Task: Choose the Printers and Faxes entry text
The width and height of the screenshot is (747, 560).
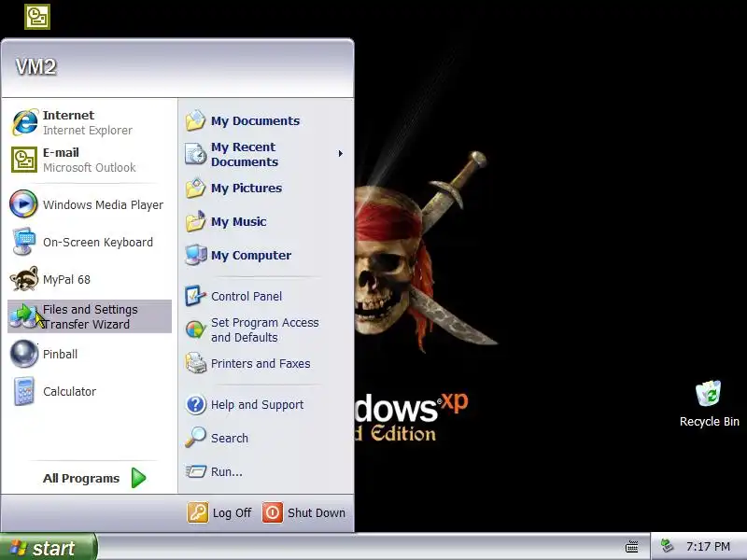Action: pos(261,364)
